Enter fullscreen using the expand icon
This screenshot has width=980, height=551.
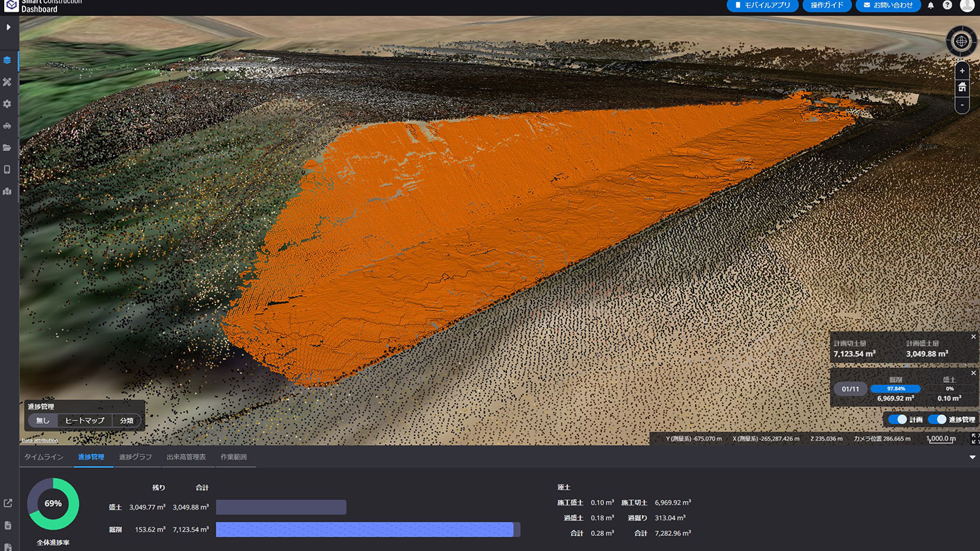click(x=975, y=439)
